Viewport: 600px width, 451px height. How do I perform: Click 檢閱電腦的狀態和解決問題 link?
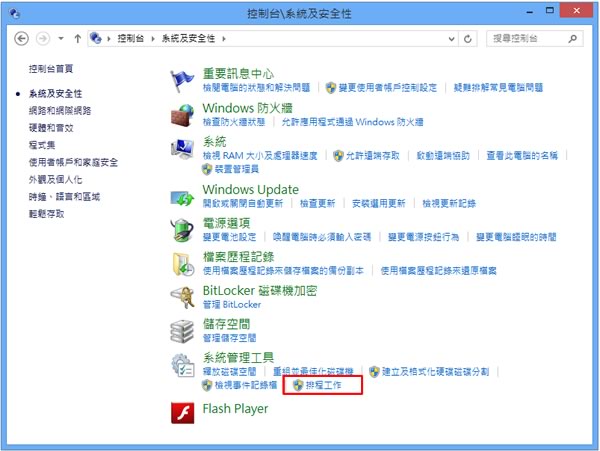point(256,88)
